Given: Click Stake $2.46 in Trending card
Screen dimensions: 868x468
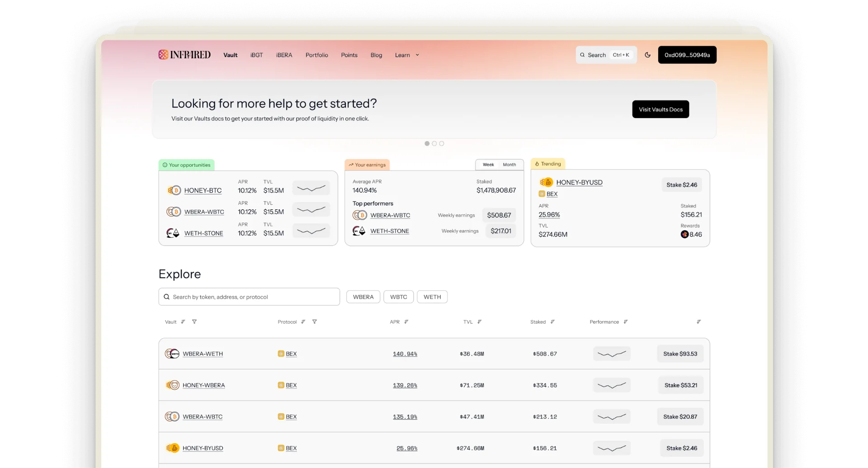Looking at the screenshot, I should click(x=682, y=184).
